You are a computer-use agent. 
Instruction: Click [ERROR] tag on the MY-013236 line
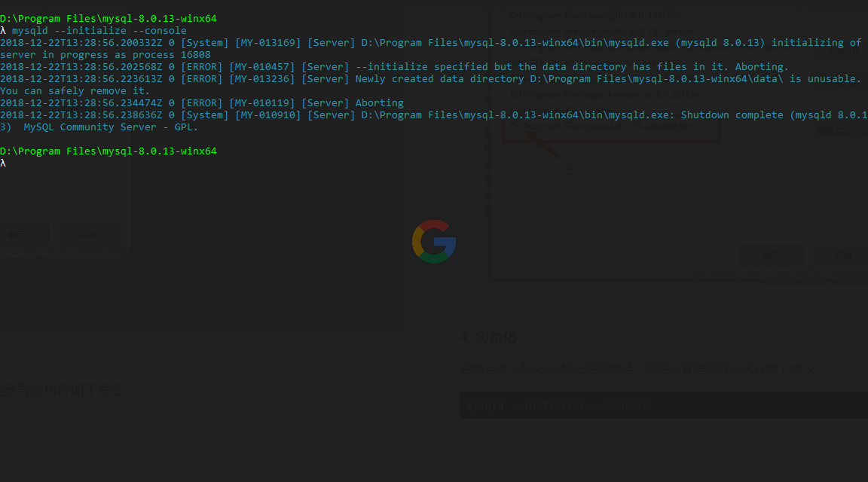[202, 78]
